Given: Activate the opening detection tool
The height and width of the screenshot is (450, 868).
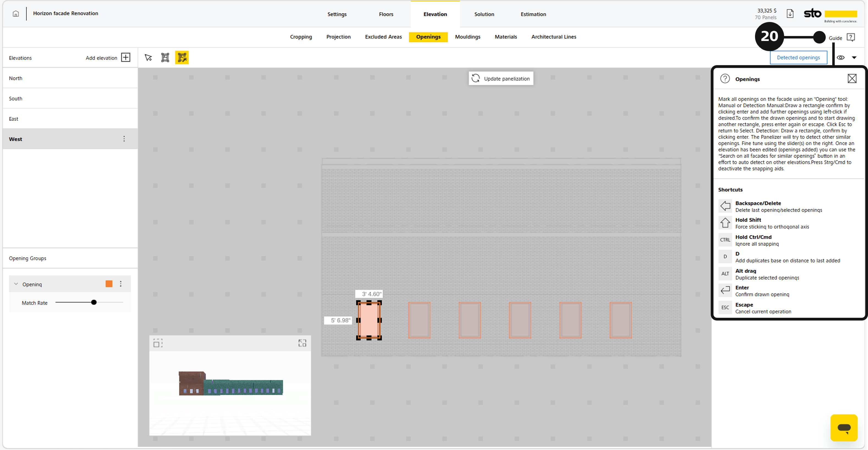Looking at the screenshot, I should pos(182,58).
